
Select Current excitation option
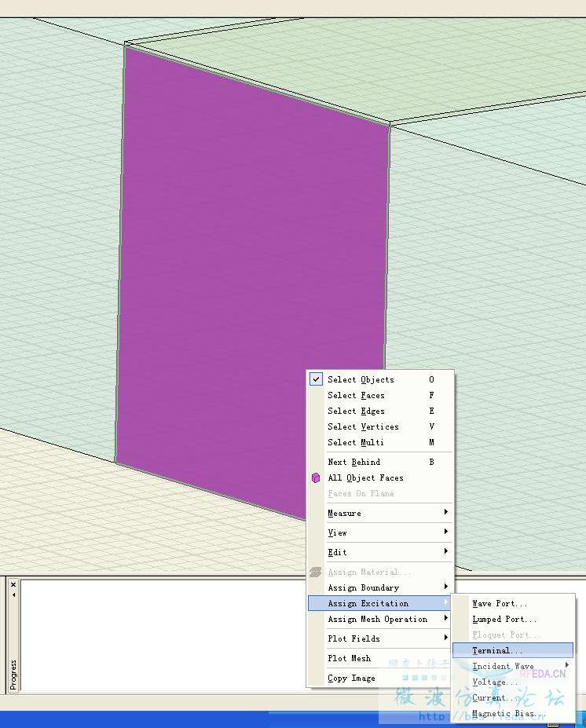tap(513, 698)
